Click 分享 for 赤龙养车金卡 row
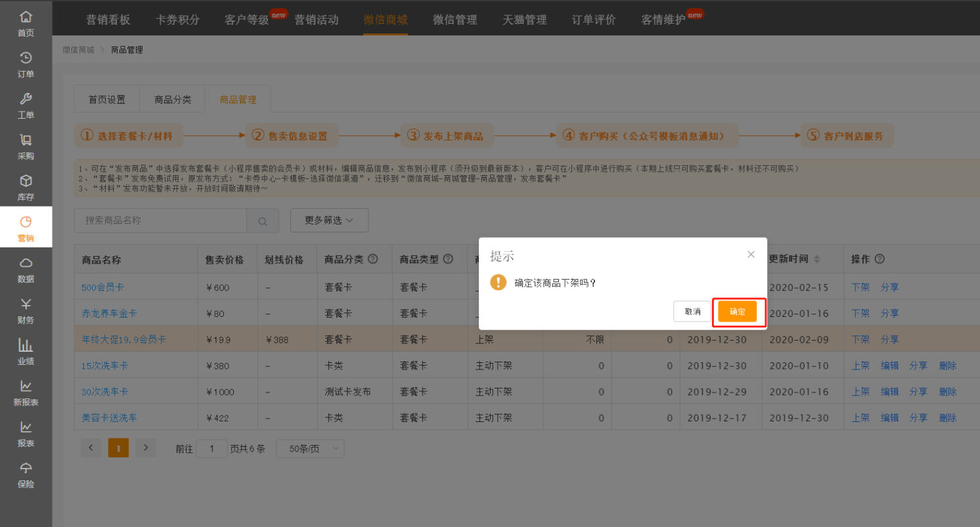 pyautogui.click(x=890, y=314)
